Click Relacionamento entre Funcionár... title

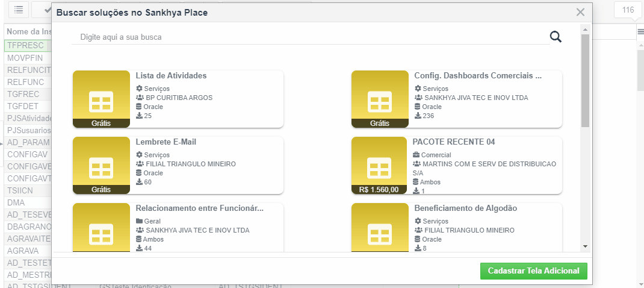pyautogui.click(x=200, y=208)
